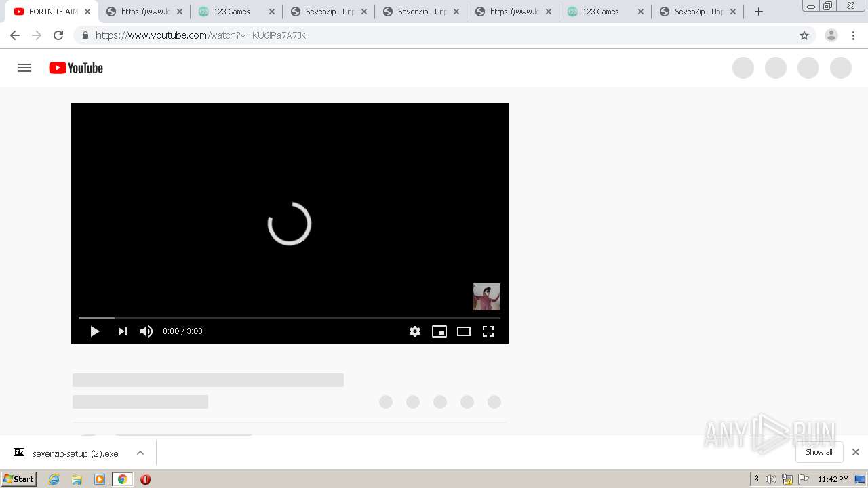Switch to the first SevenZip tab
This screenshot has height=488, width=868.
click(x=330, y=12)
